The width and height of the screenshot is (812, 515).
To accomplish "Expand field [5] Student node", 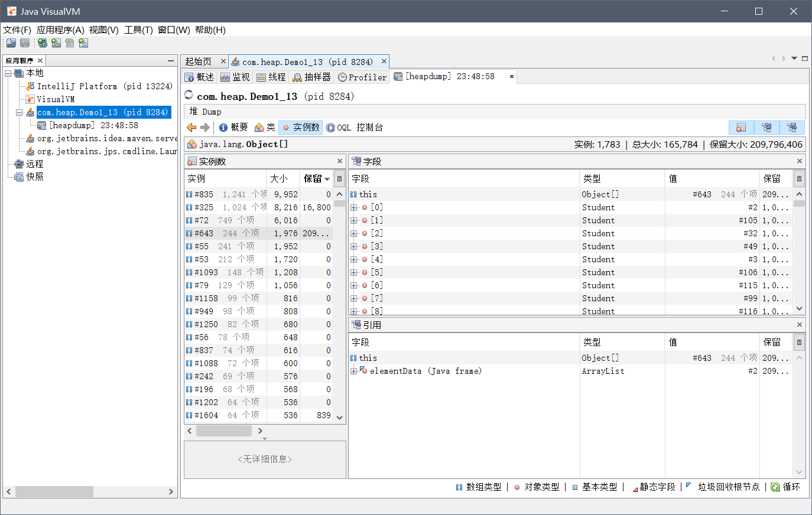I will pos(354,272).
